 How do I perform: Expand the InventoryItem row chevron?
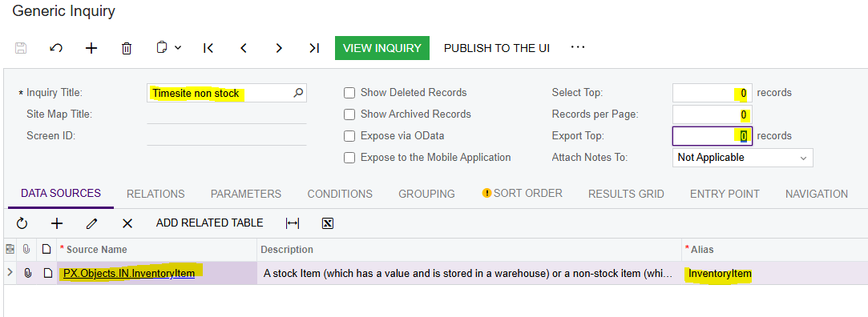pos(10,272)
